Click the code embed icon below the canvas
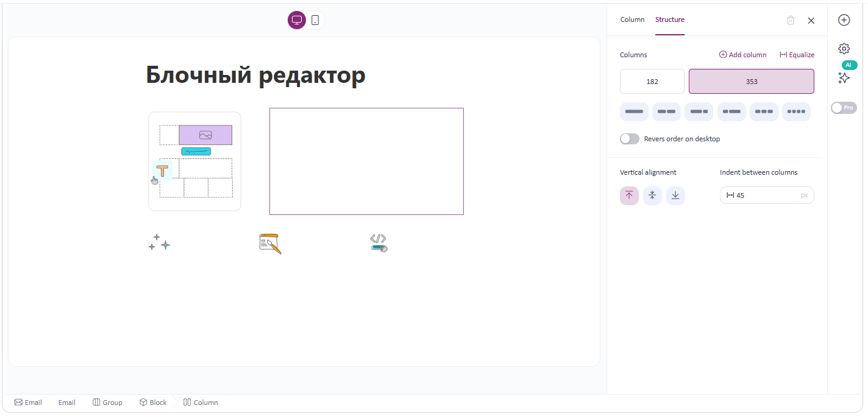This screenshot has height=419, width=868. click(x=378, y=242)
